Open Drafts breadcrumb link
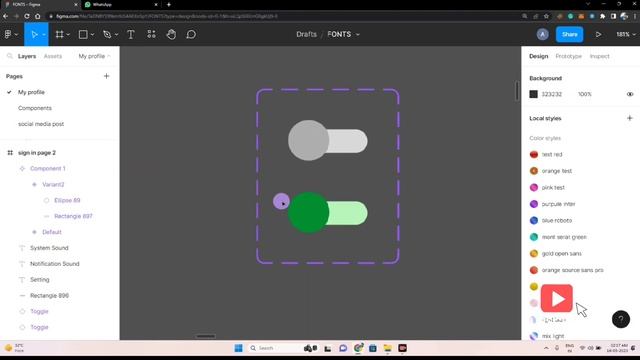This screenshot has height=360, width=640. coord(306,34)
